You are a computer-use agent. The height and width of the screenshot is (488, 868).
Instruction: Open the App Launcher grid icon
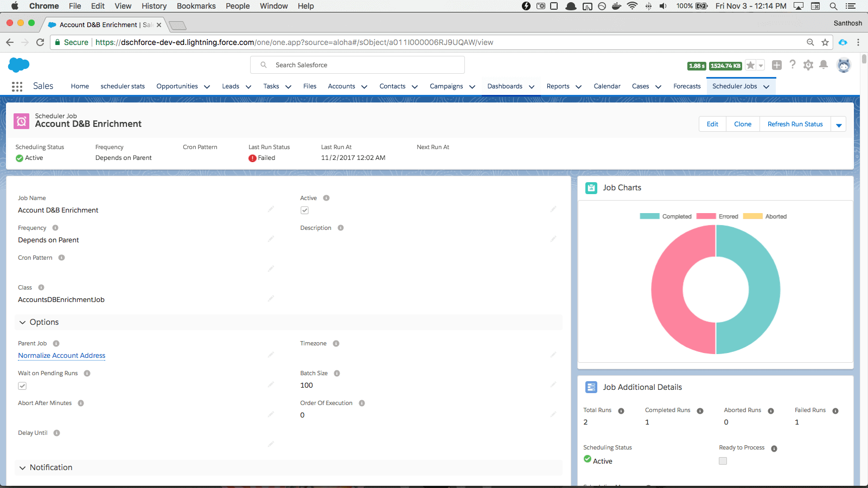17,87
